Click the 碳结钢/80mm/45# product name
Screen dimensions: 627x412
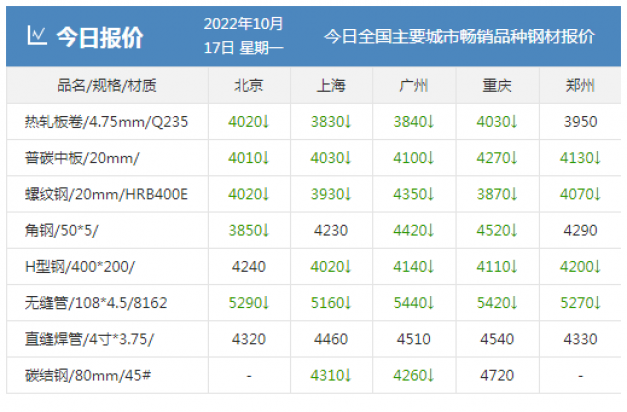pyautogui.click(x=86, y=375)
